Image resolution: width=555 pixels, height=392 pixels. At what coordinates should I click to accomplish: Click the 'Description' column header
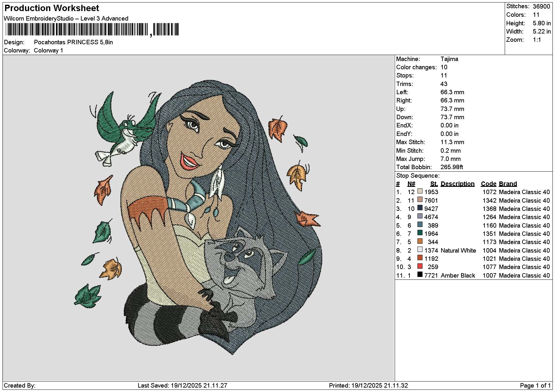[458, 184]
